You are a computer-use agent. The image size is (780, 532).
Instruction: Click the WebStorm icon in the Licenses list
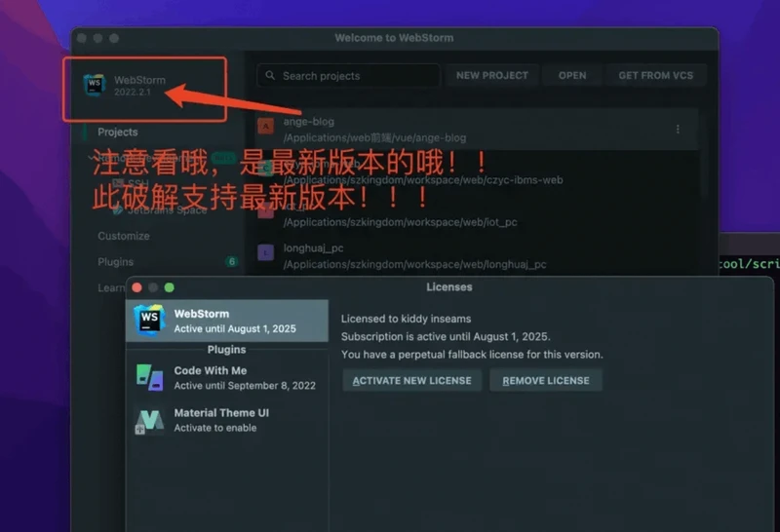coord(150,322)
